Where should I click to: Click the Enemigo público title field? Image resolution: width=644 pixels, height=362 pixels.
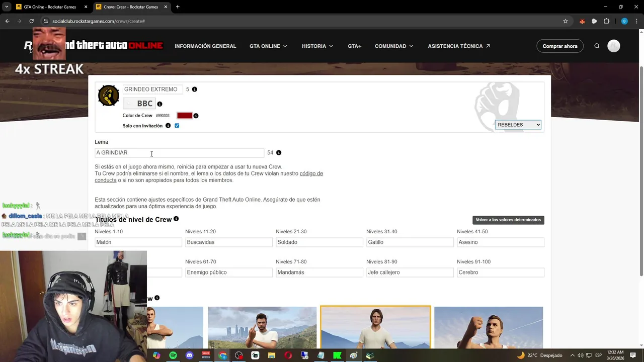229,273
